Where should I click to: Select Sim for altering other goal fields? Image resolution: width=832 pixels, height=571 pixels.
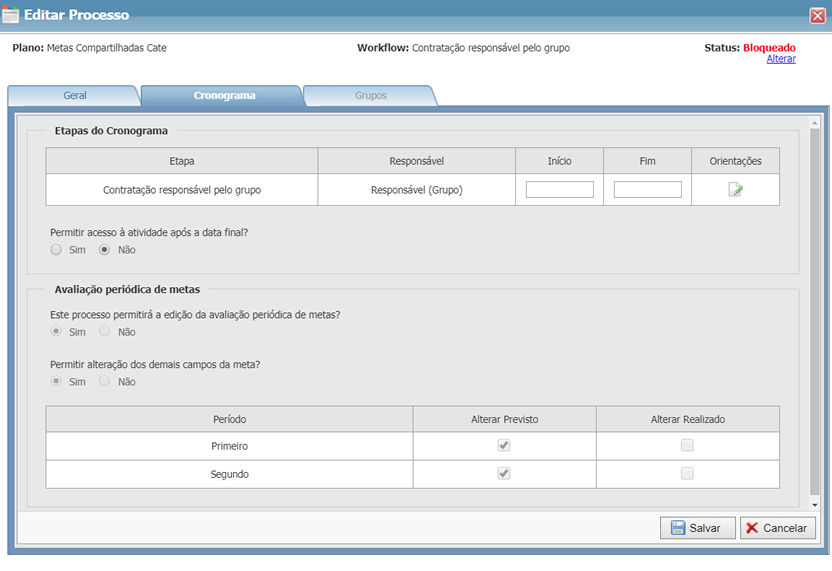(57, 382)
